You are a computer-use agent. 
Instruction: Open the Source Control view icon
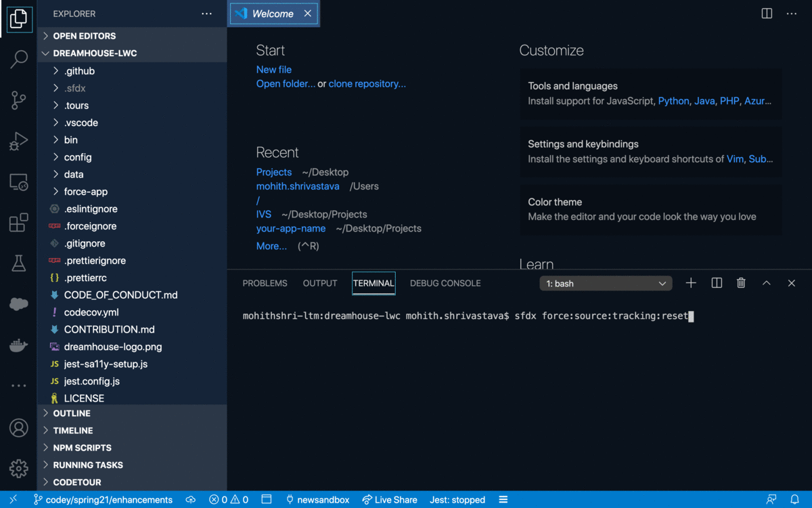point(19,100)
